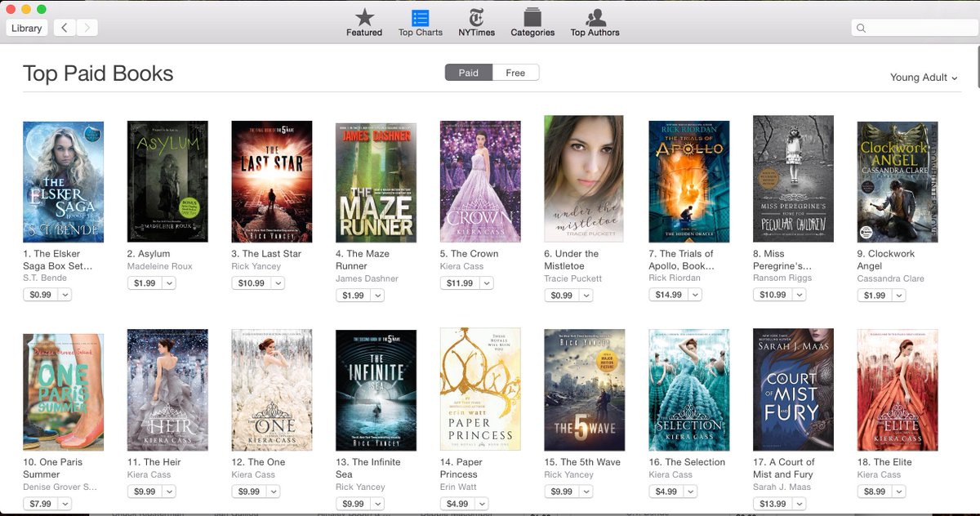980x516 pixels.
Task: Expand options arrow beside The Crown $11.99
Action: click(x=487, y=283)
